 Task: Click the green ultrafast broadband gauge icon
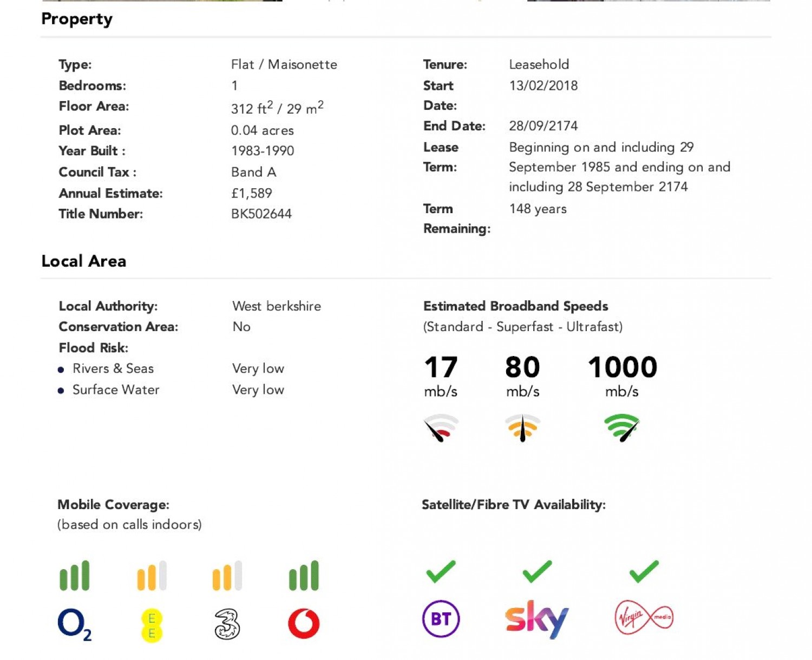(x=622, y=428)
